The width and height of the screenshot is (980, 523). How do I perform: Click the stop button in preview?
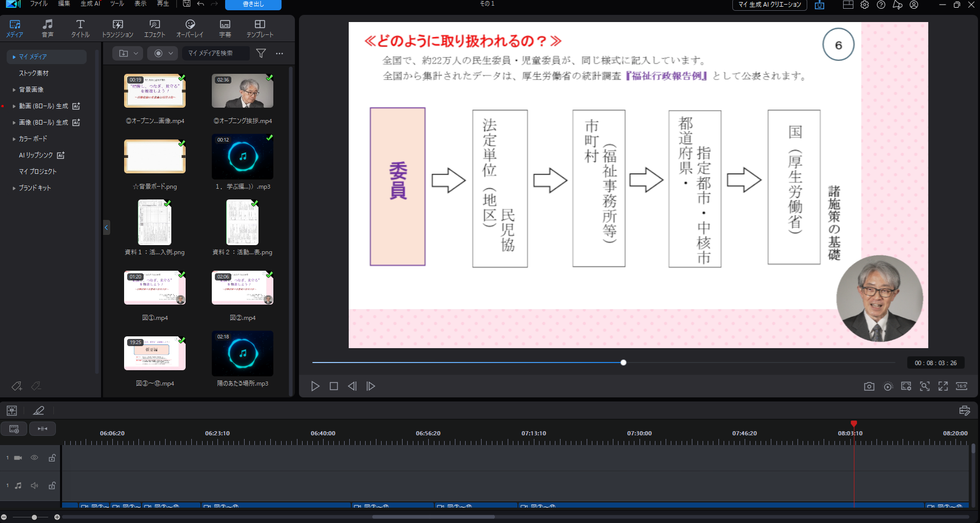point(334,387)
